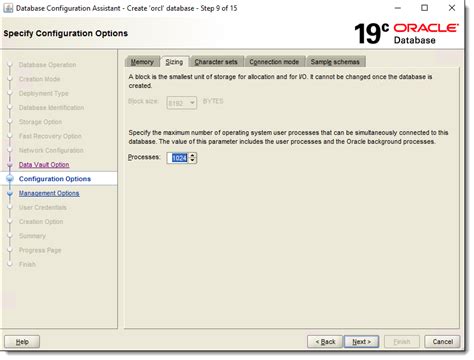
Task: Open the Character sets tab
Action: coord(216,62)
